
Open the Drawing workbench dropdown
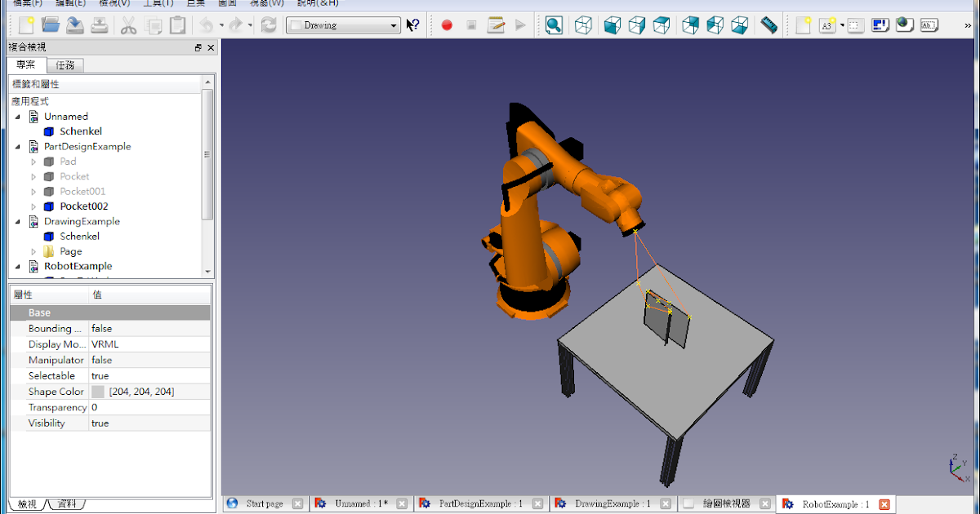343,25
